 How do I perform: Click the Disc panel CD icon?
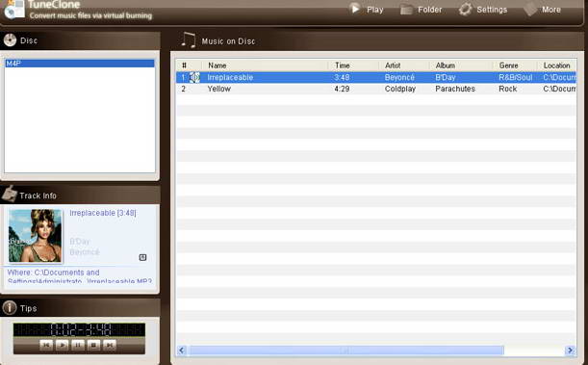click(x=11, y=40)
